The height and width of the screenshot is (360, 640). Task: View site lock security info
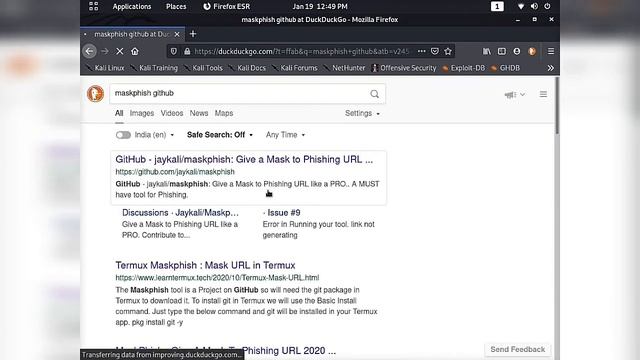coord(187,51)
